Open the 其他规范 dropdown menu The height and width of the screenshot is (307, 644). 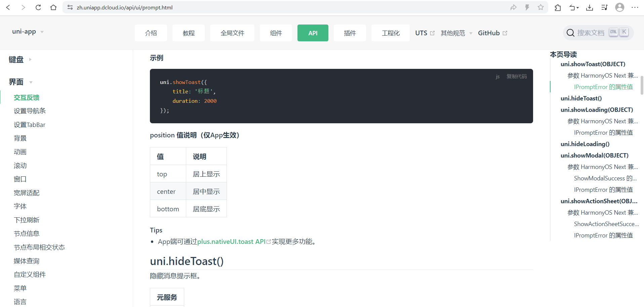tap(456, 33)
